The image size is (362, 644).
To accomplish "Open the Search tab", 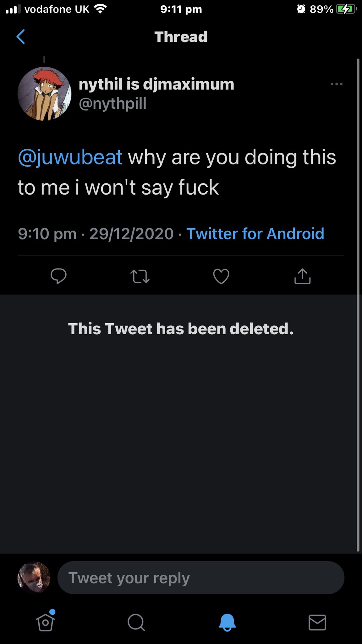I will pyautogui.click(x=136, y=622).
